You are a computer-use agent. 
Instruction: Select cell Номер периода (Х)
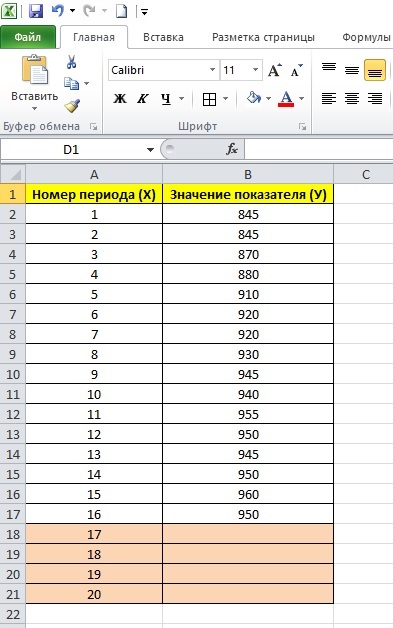click(94, 194)
